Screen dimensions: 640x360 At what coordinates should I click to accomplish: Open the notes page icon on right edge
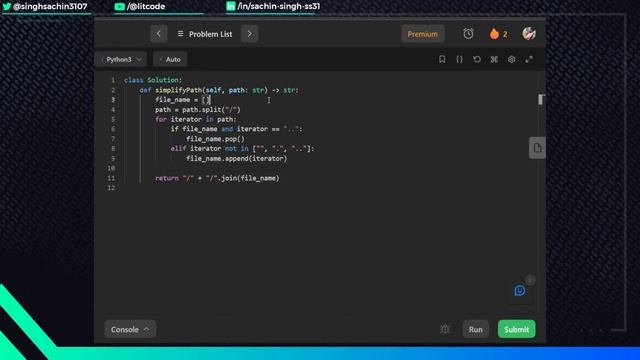pyautogui.click(x=537, y=148)
